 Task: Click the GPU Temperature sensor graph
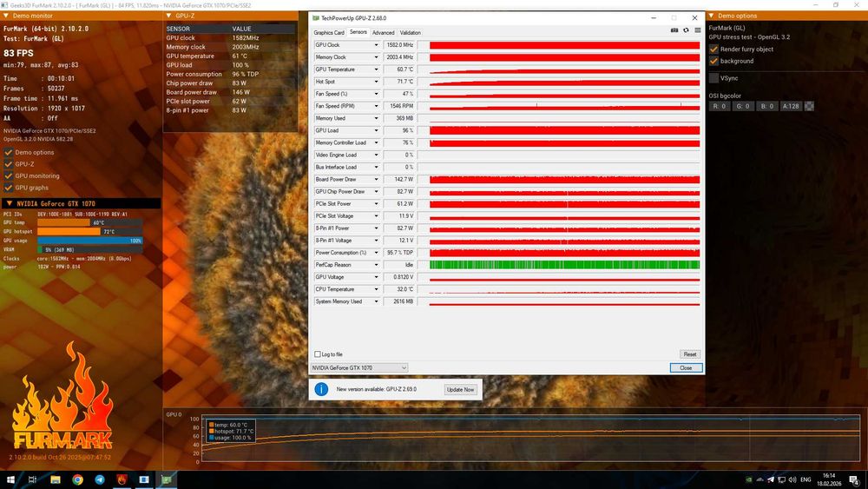(x=559, y=69)
